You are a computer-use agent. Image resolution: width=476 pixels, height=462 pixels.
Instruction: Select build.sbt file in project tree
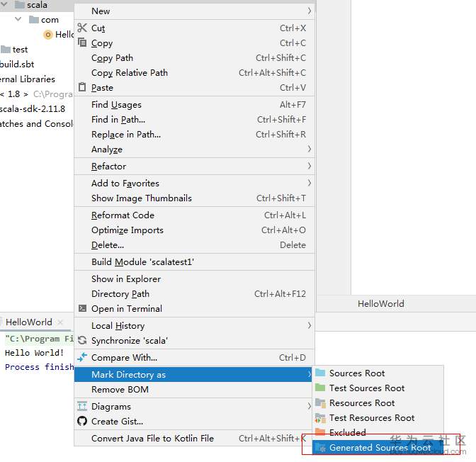17,64
